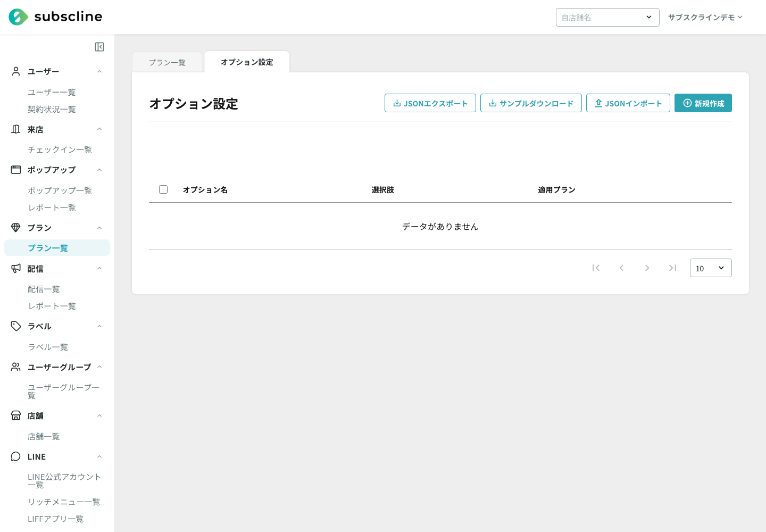Collapse the ラベル section chevron
The image size is (766, 532).
(99, 326)
